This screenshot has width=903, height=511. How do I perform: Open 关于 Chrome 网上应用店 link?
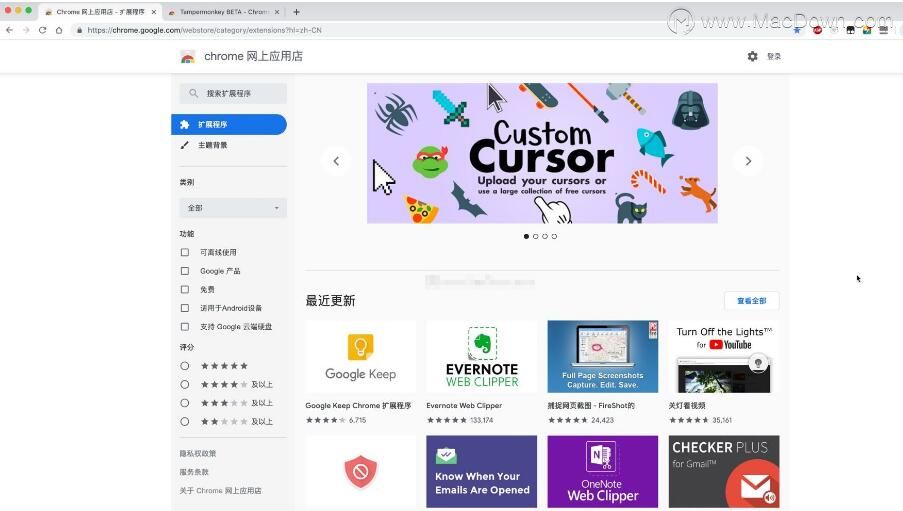pyautogui.click(x=220, y=491)
